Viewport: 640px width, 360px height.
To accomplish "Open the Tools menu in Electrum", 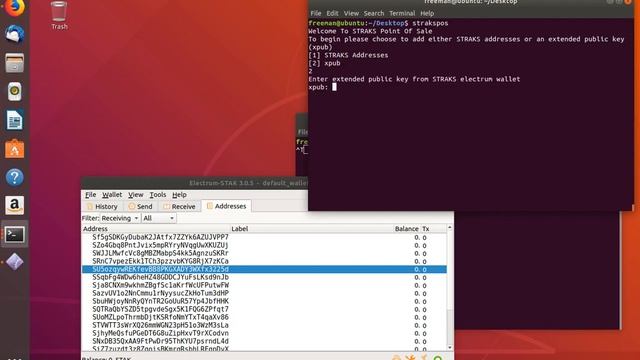I will point(158,195).
